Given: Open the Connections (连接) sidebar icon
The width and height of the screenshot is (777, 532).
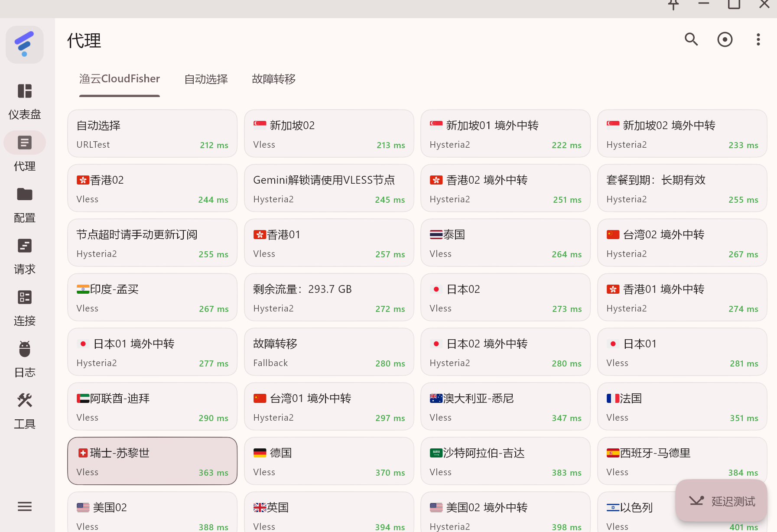Looking at the screenshot, I should tap(25, 297).
